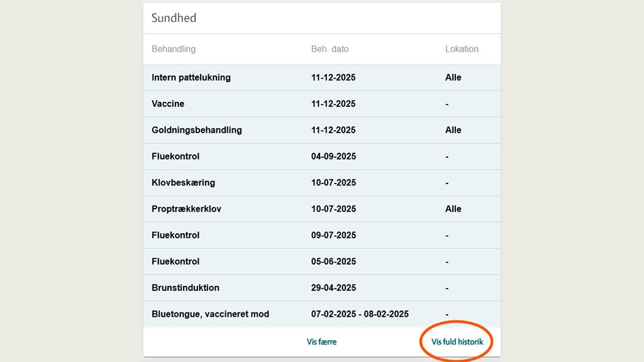Sort by the Beh. dato column header
644x362 pixels.
click(x=330, y=48)
